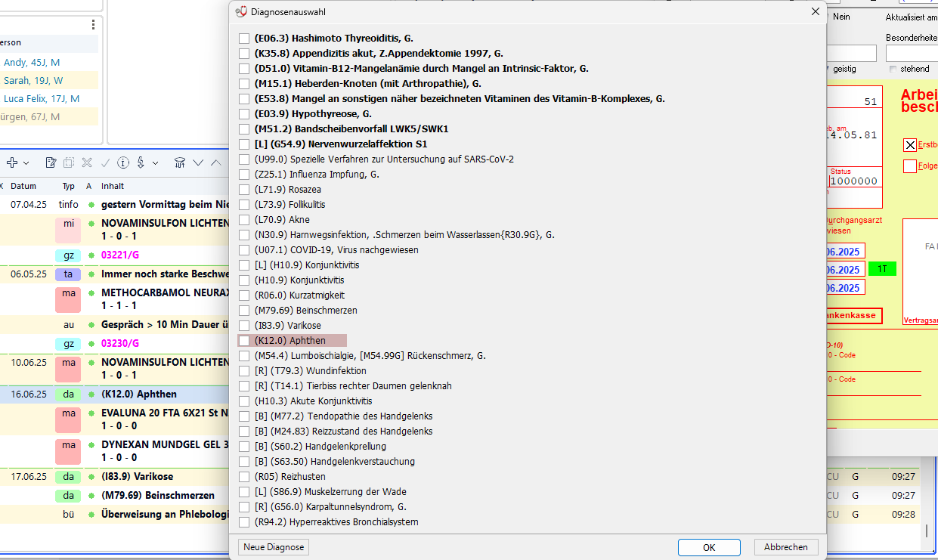Image resolution: width=938 pixels, height=560 pixels.
Task: Tick checkbox for Bandscheibenvorfall LWK5/SWK1
Action: point(244,128)
